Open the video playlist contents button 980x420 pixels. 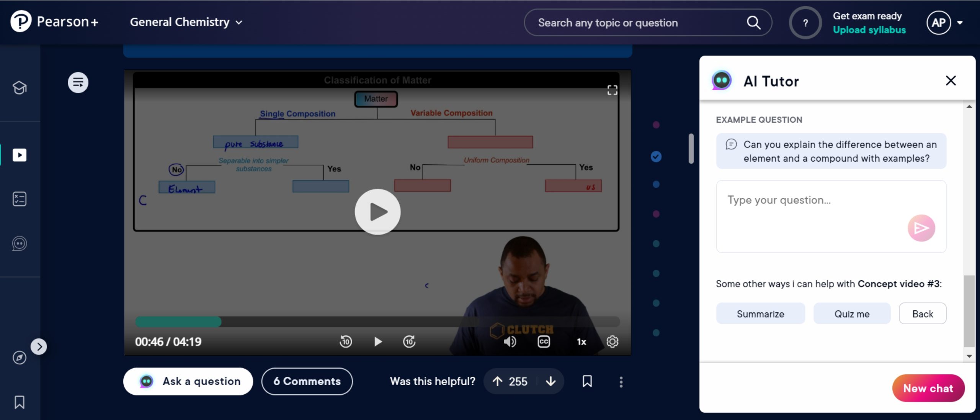click(x=78, y=82)
